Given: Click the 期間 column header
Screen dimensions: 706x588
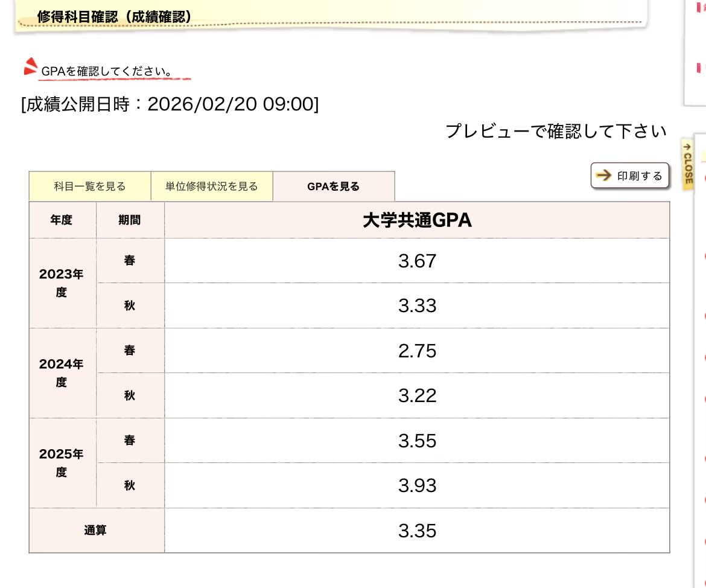Looking at the screenshot, I should click(x=130, y=220).
